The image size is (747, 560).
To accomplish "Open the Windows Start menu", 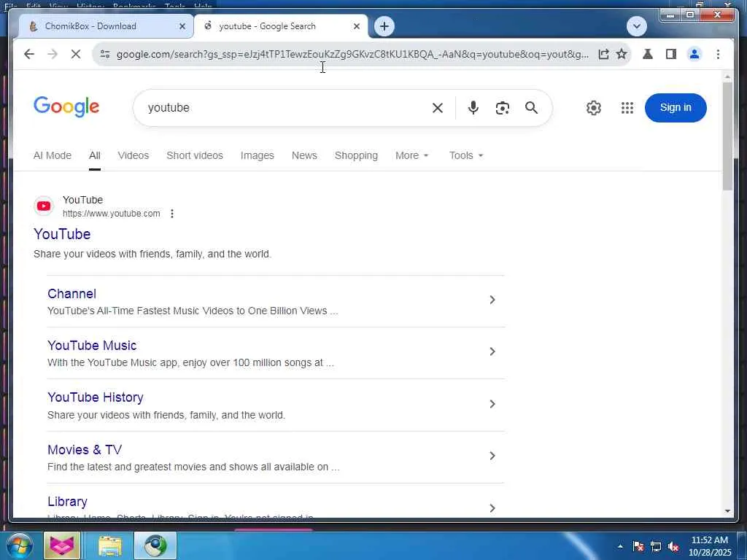I will 19,545.
